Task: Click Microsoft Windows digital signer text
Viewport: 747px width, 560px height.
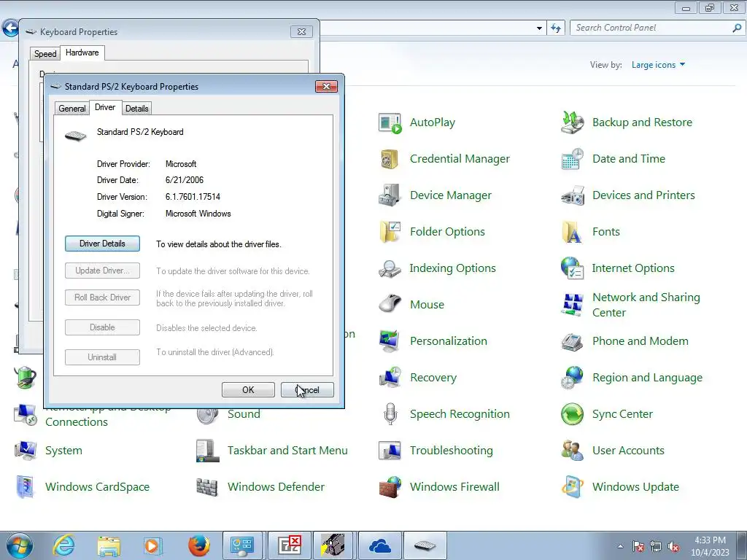Action: [198, 214]
